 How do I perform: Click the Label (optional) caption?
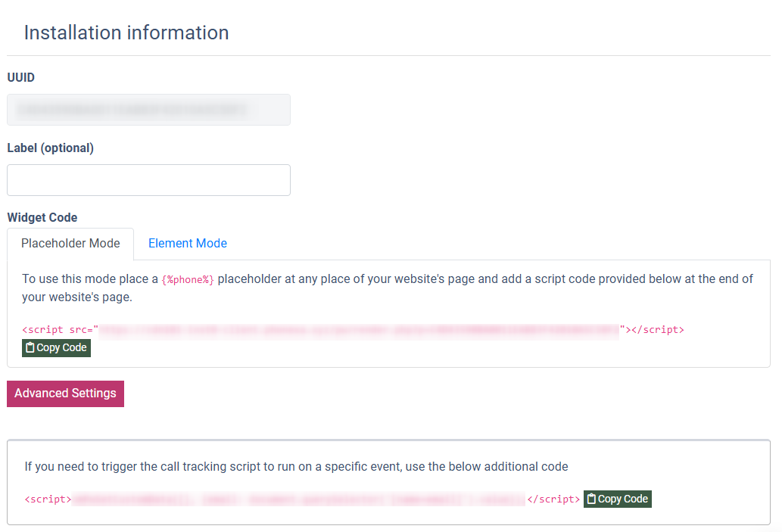tap(51, 148)
